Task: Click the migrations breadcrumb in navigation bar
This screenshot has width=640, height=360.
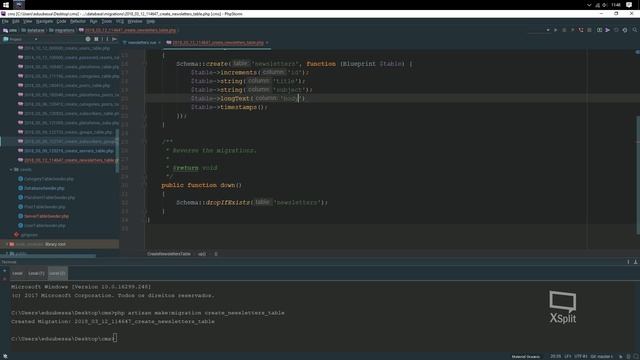Action: [x=62, y=30]
